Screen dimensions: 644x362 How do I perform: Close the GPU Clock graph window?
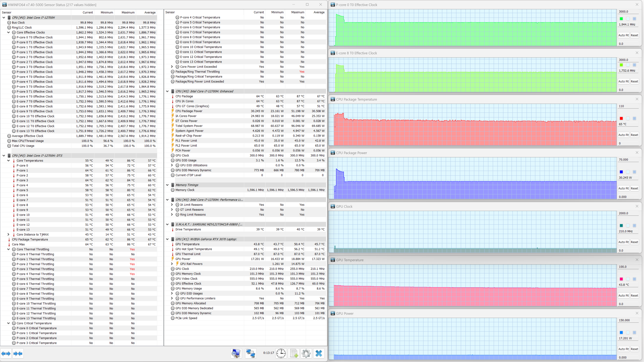point(637,206)
